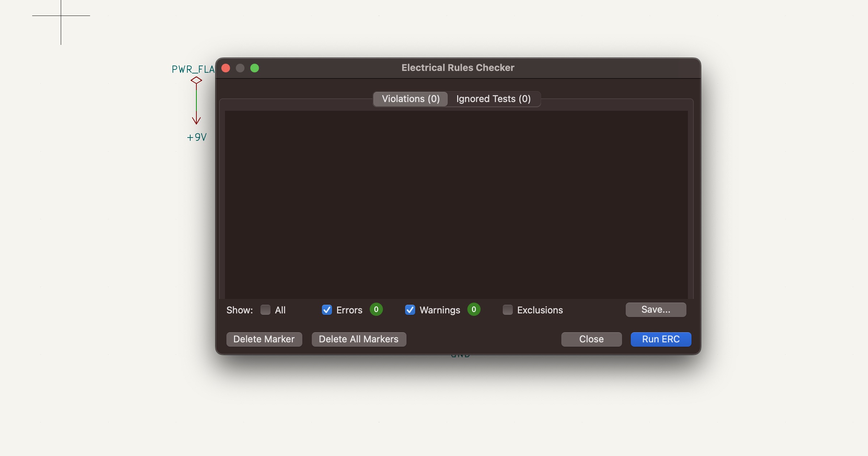868x456 pixels.
Task: Click the green errors count badge
Action: (x=376, y=309)
